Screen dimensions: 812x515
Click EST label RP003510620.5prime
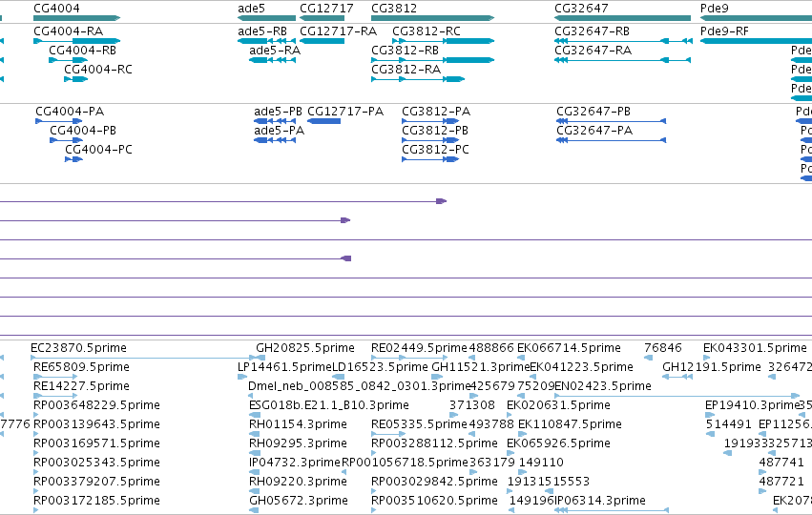[x=434, y=501]
